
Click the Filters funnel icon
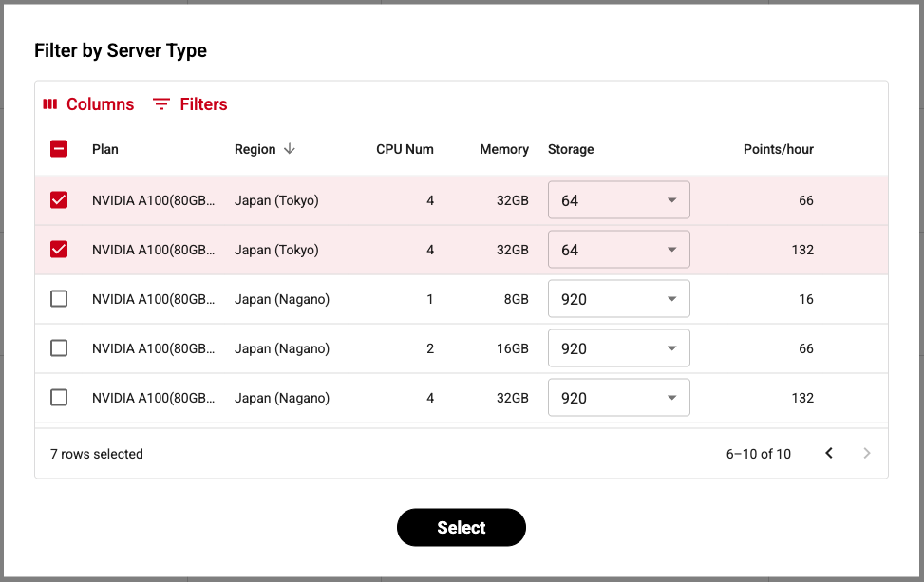[x=162, y=103]
